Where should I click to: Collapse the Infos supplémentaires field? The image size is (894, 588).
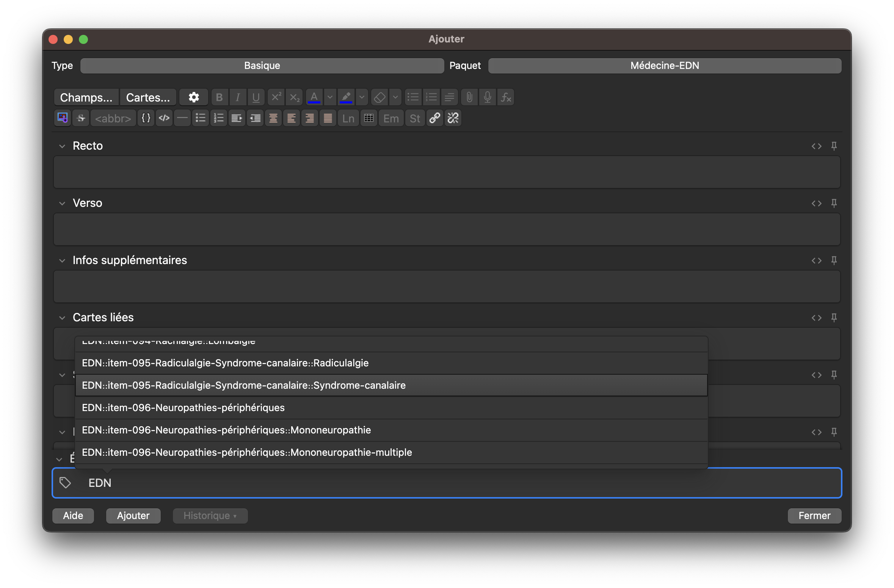coord(62,261)
